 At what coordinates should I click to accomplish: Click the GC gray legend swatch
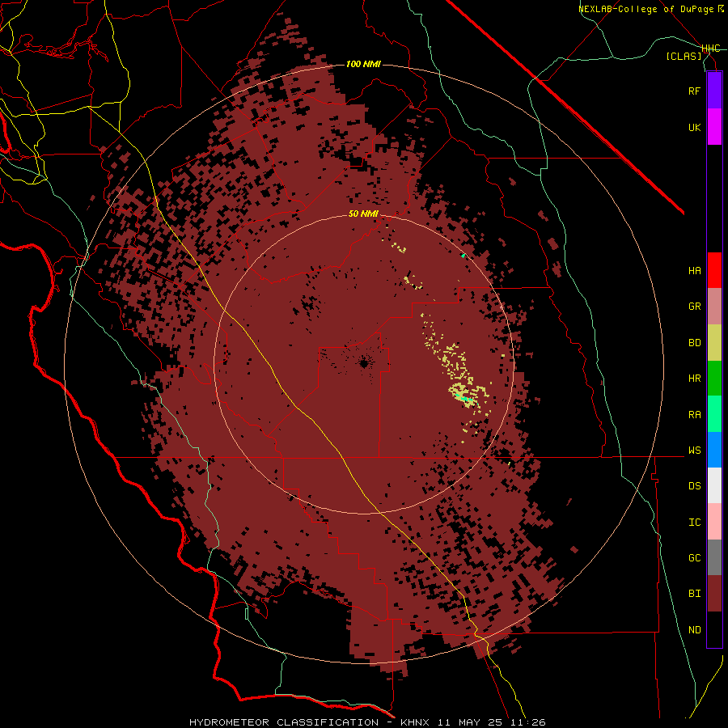[x=714, y=557]
